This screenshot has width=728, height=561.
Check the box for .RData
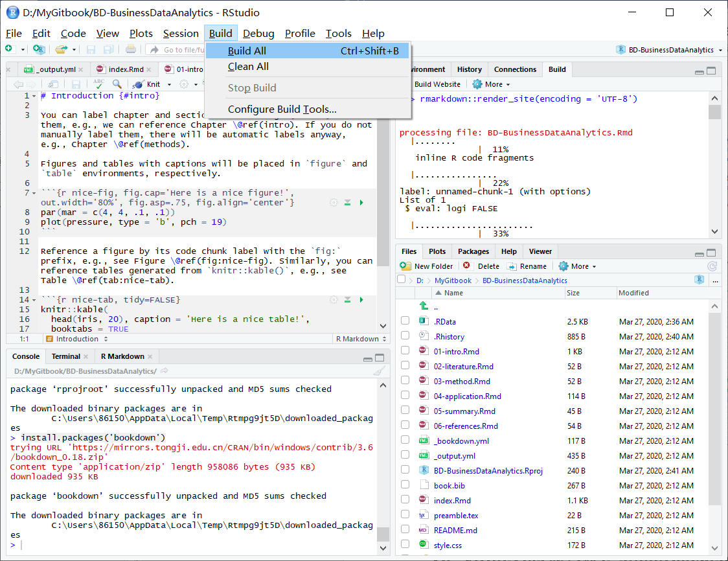tap(405, 321)
